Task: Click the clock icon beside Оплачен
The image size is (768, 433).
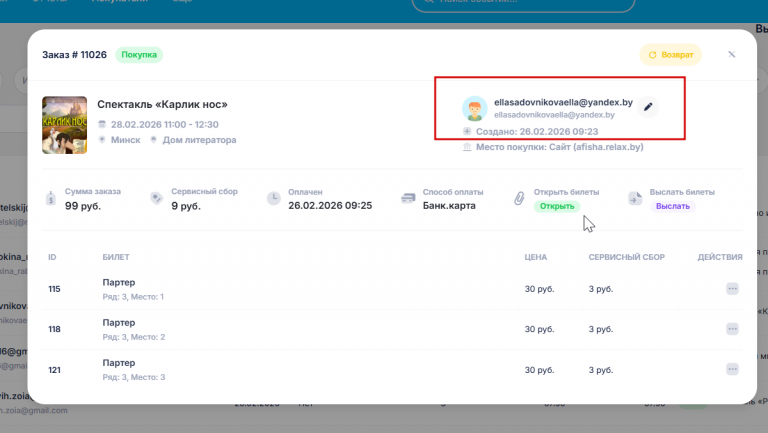Action: click(x=273, y=198)
